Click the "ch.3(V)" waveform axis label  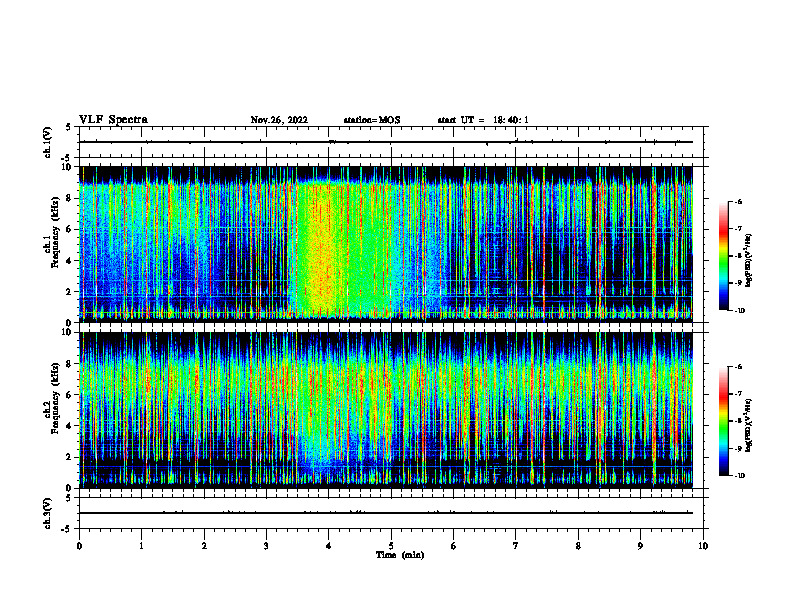pos(48,513)
